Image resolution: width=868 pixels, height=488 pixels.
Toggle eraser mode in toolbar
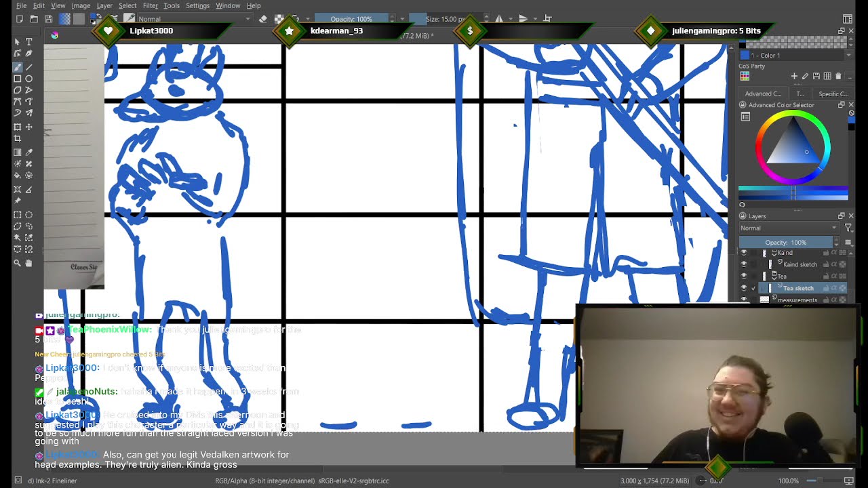(x=263, y=19)
